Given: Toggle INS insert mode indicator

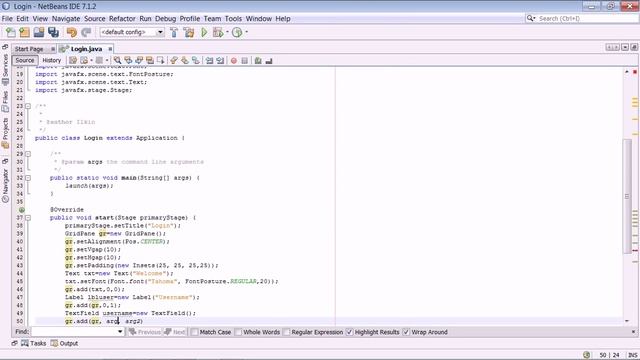Looking at the screenshot, I should coord(633,355).
